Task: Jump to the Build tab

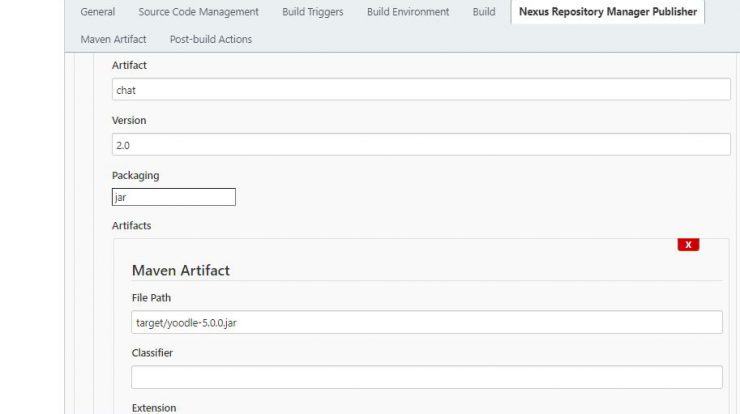Action: pyautogui.click(x=484, y=12)
